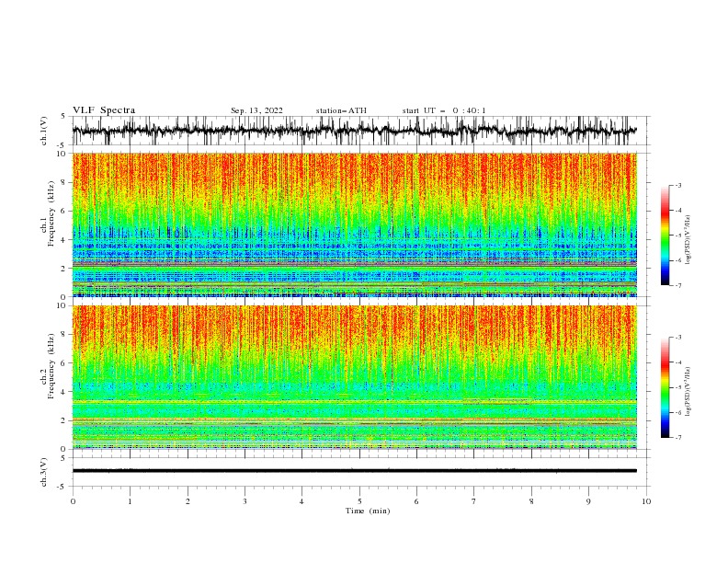This screenshot has height=563, width=728.
Task: Click the ch.2 spectrogram color scale bar
Action: click(665, 387)
